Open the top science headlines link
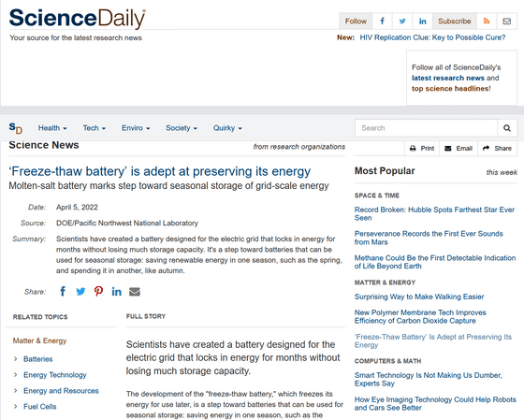This screenshot has width=524, height=420. [450, 89]
